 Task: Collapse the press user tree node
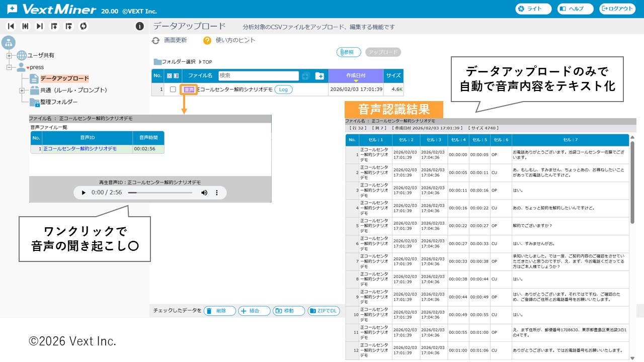pyautogui.click(x=9, y=67)
